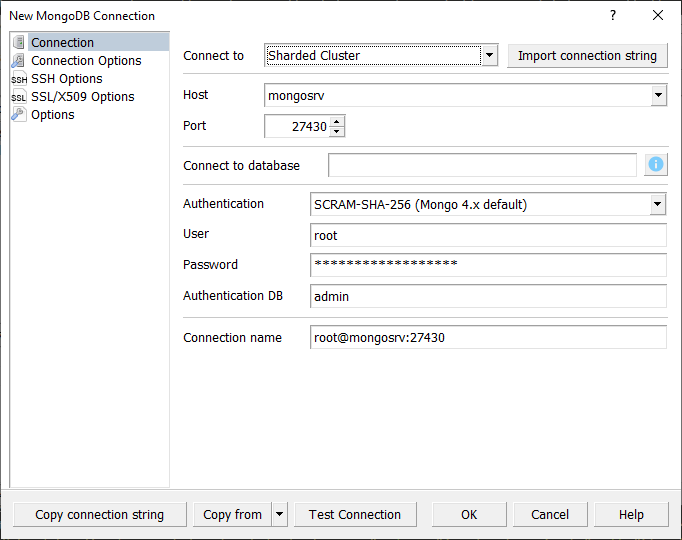Viewport: 682px width, 540px height.
Task: Expand the Connect to dropdown
Action: click(489, 56)
